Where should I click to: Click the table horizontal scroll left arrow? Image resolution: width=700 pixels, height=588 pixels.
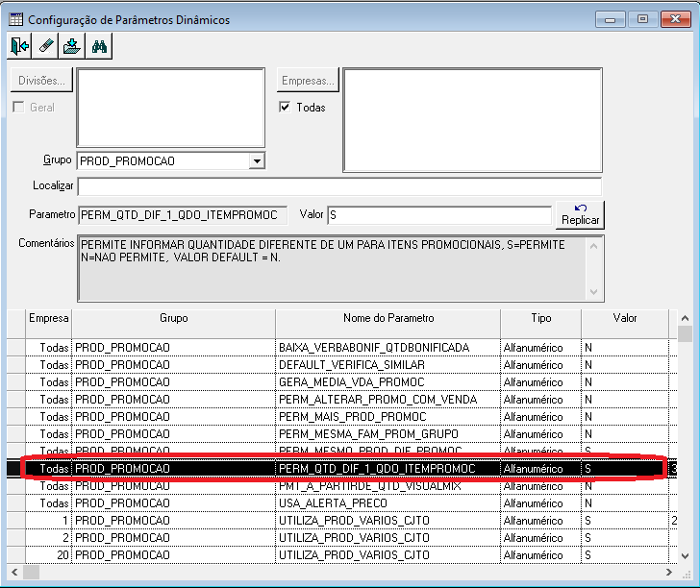point(14,572)
